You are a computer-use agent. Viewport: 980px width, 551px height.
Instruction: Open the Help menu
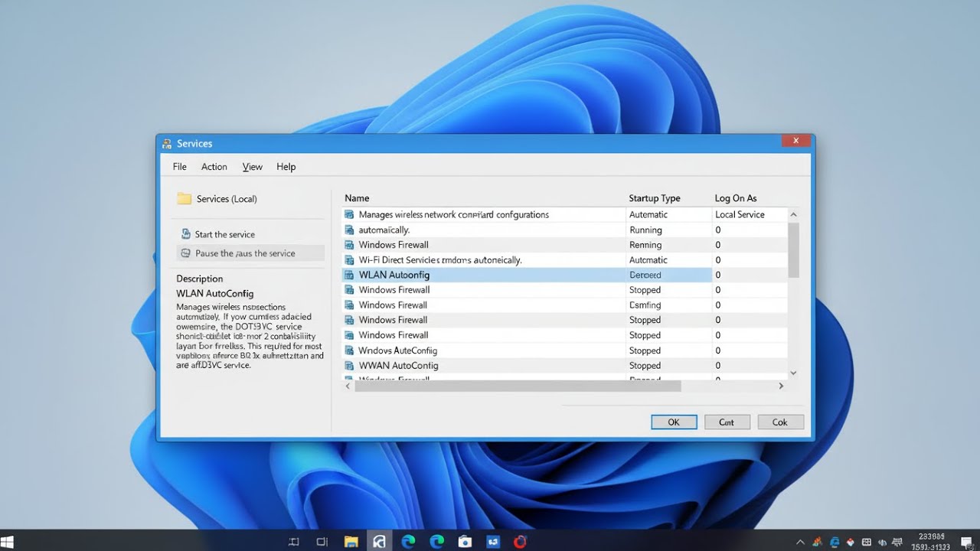[286, 167]
